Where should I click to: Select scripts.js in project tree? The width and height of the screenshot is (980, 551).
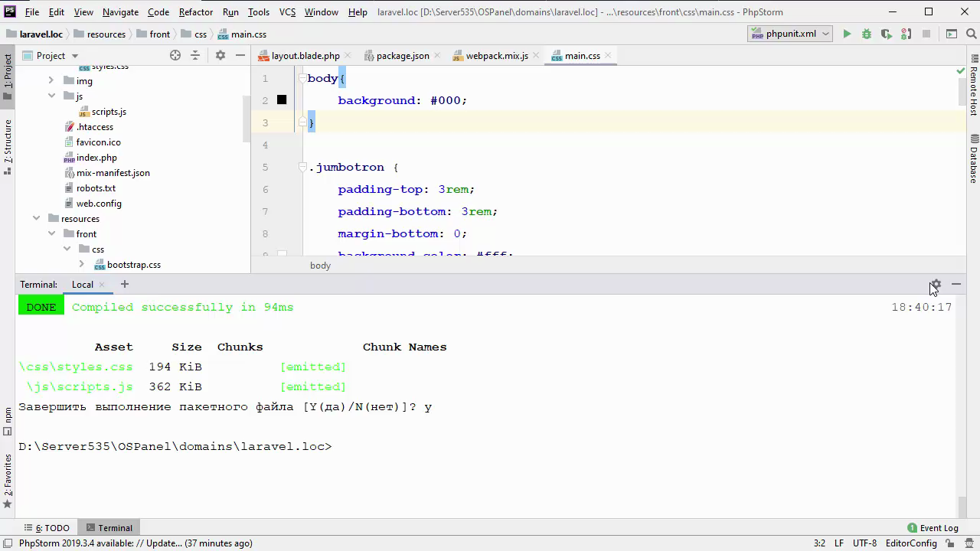click(109, 112)
